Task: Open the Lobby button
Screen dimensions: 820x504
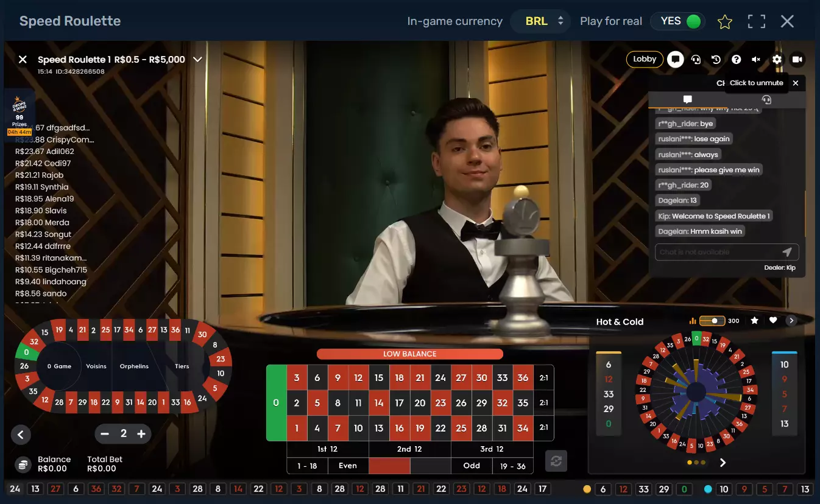Action: pos(645,59)
